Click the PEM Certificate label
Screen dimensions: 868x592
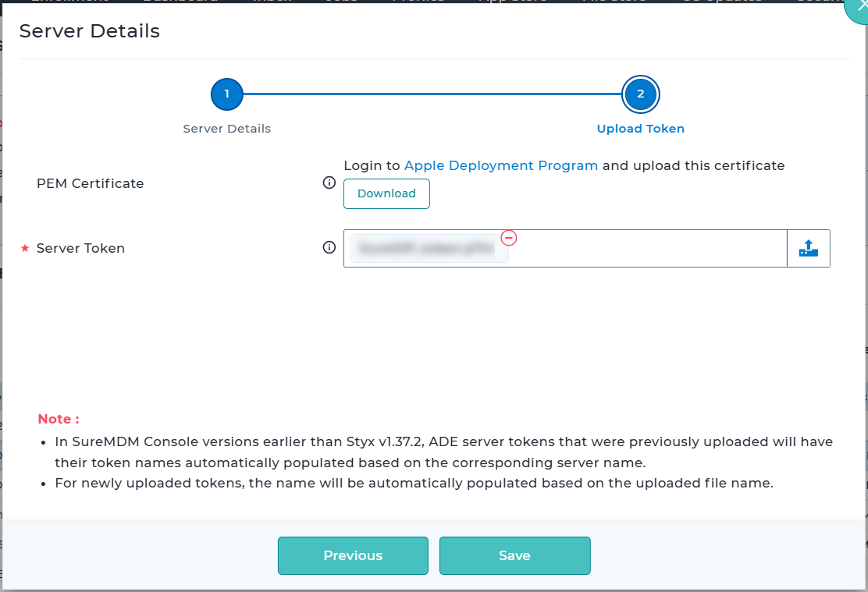[91, 183]
